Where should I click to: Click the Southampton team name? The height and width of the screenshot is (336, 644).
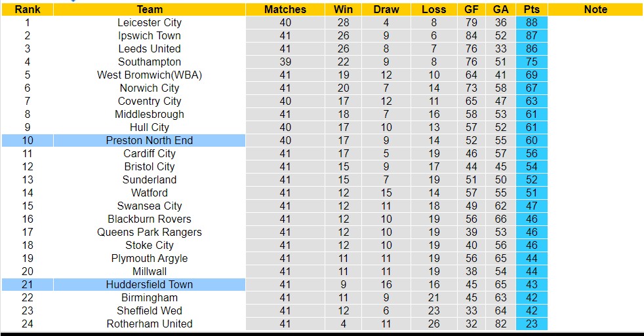click(150, 62)
